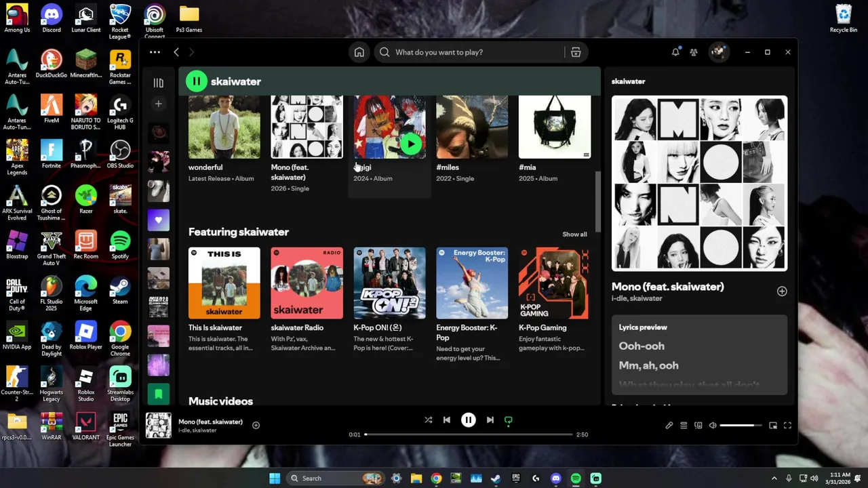
Task: Open Connect to a device icon
Action: tap(698, 426)
